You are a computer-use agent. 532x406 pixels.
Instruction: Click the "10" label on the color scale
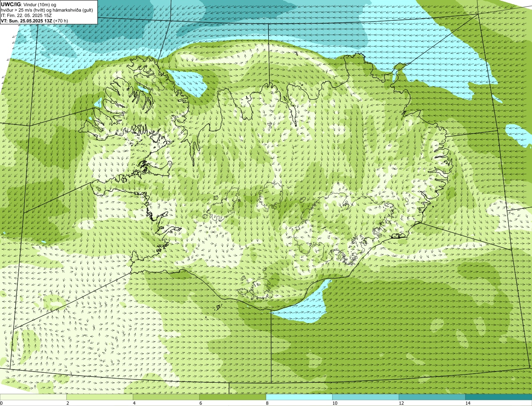(335, 403)
